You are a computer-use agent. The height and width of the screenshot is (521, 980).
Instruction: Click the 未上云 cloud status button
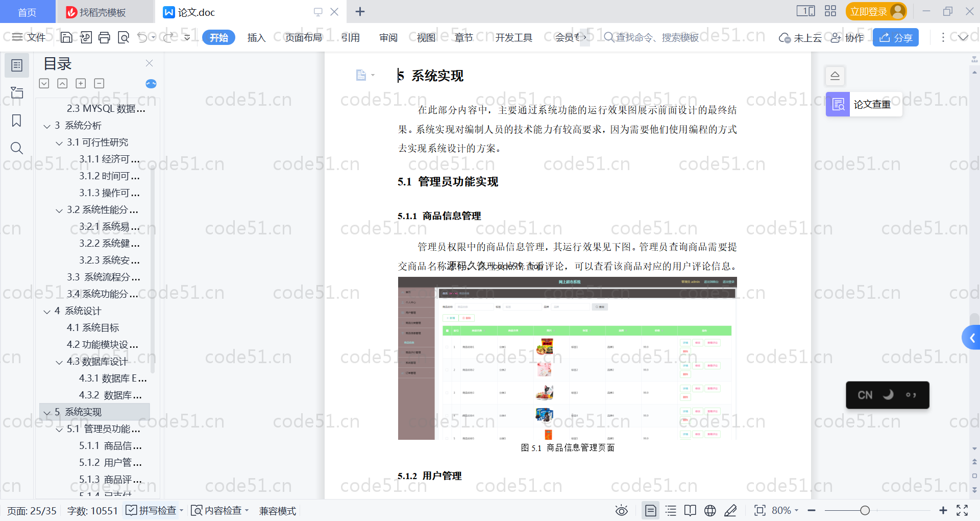pos(800,38)
